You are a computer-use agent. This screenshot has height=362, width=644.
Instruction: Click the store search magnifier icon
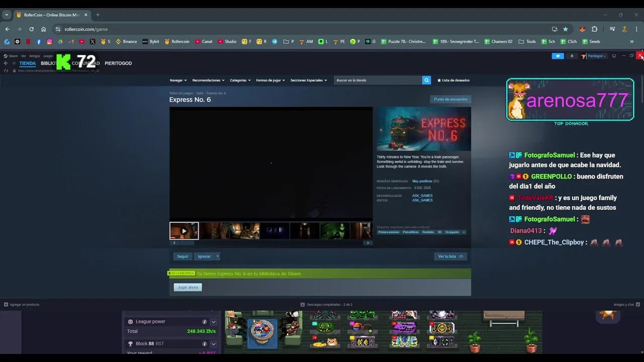pyautogui.click(x=426, y=80)
